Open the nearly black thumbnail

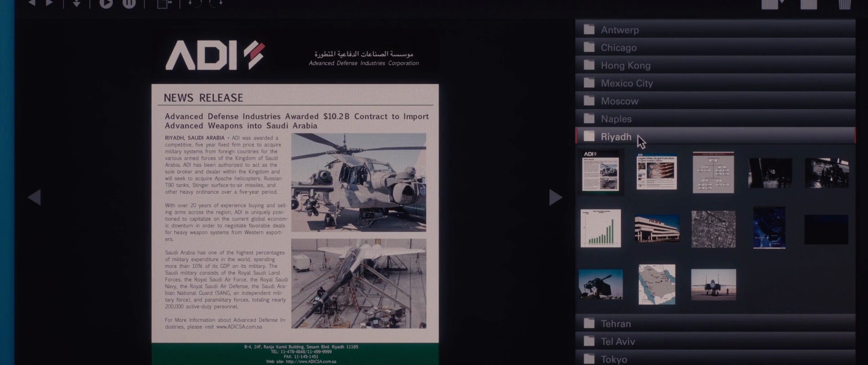pos(826,229)
